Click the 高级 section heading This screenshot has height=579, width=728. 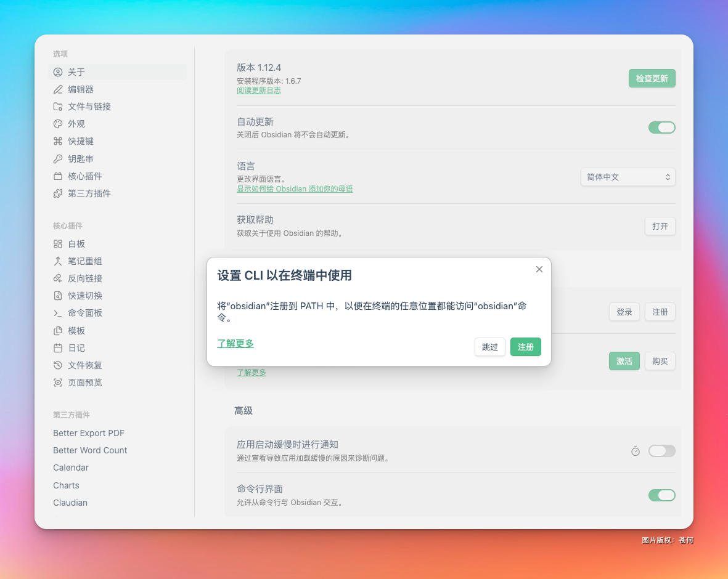coord(243,411)
